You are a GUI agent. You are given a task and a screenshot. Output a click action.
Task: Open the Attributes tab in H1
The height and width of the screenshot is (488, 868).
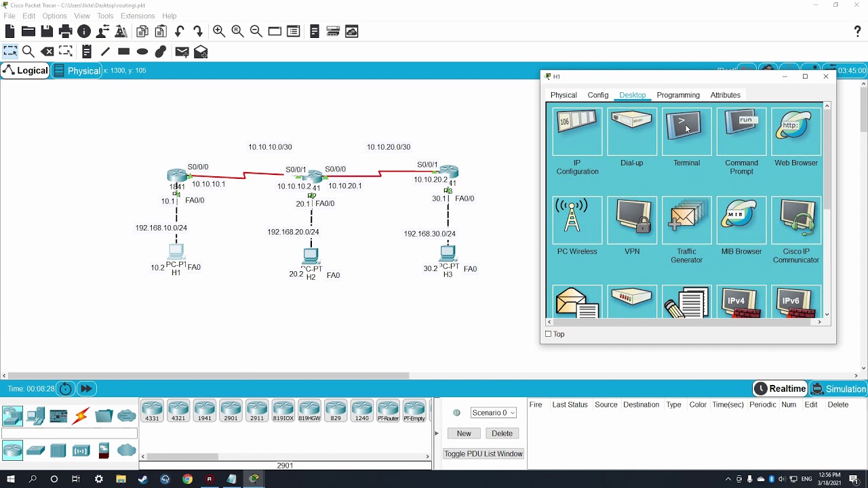click(725, 95)
